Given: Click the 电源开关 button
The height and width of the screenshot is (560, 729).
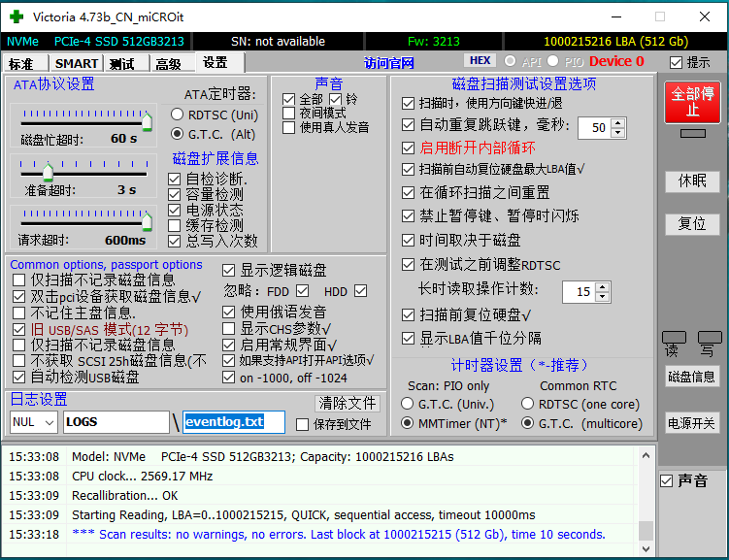Looking at the screenshot, I should [691, 423].
